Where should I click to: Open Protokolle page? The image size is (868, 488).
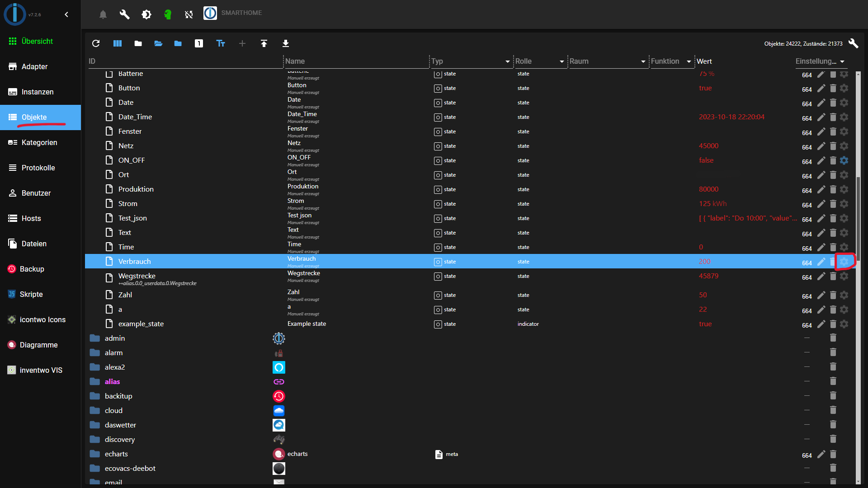coord(40,168)
